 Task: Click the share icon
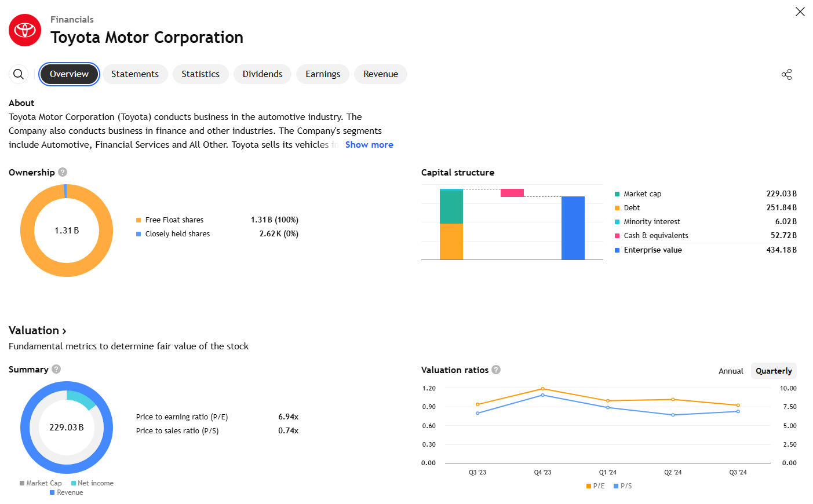tap(786, 74)
